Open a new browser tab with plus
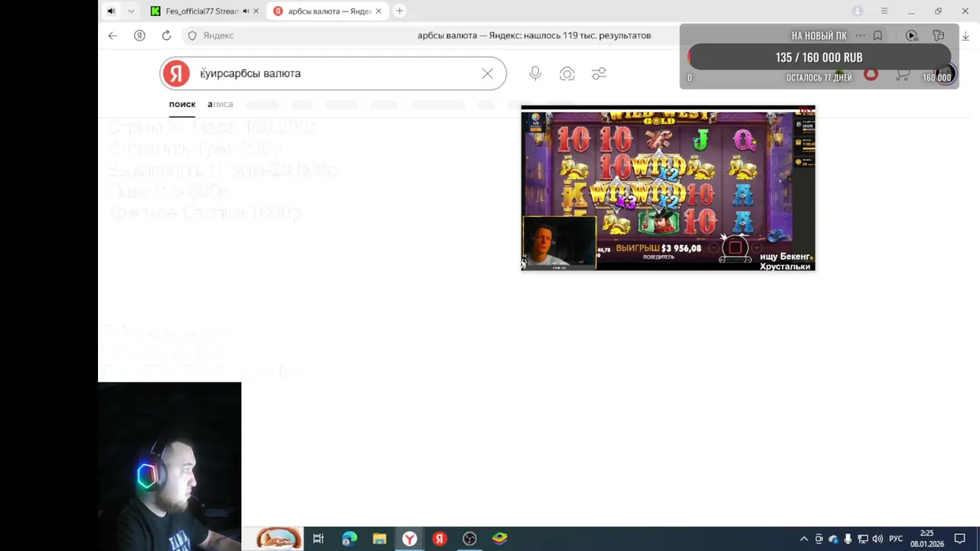The image size is (980, 551). coord(399,11)
